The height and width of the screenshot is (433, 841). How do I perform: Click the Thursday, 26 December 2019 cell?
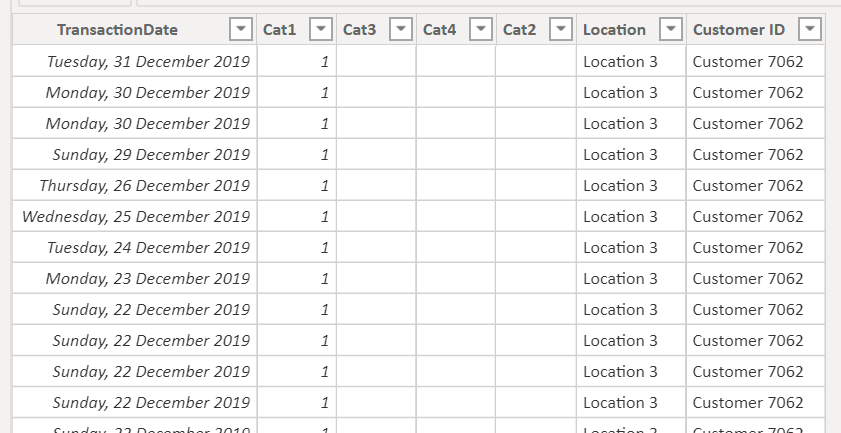click(x=135, y=185)
